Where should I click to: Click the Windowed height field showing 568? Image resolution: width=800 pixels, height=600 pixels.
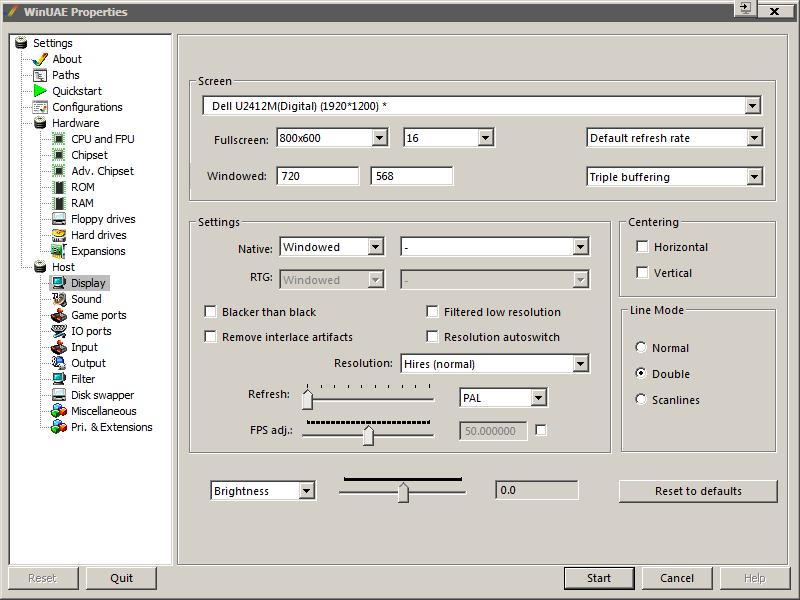pos(411,176)
